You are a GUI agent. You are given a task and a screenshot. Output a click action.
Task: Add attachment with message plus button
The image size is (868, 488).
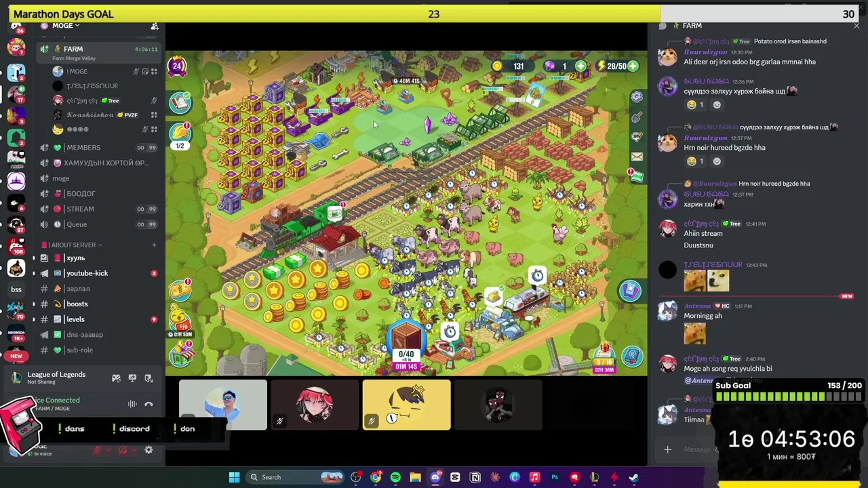pos(667,449)
